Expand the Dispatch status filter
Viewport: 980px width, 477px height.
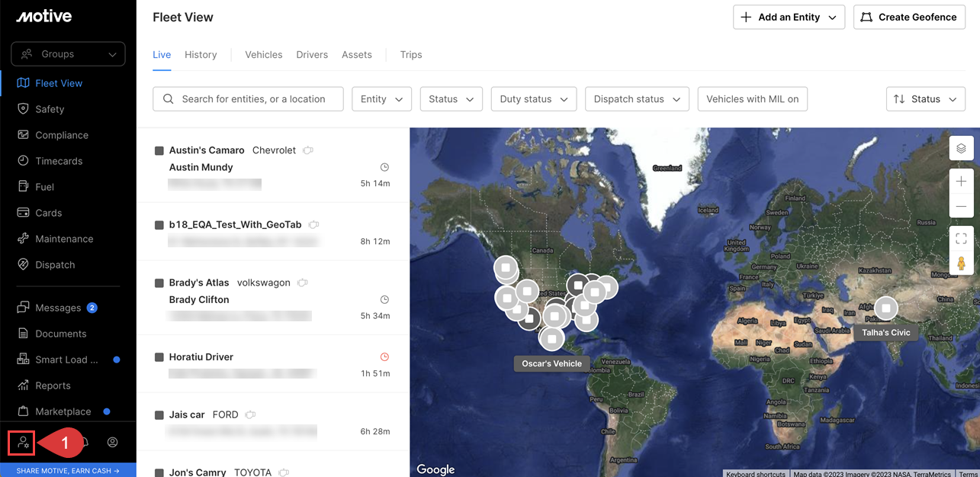(637, 99)
